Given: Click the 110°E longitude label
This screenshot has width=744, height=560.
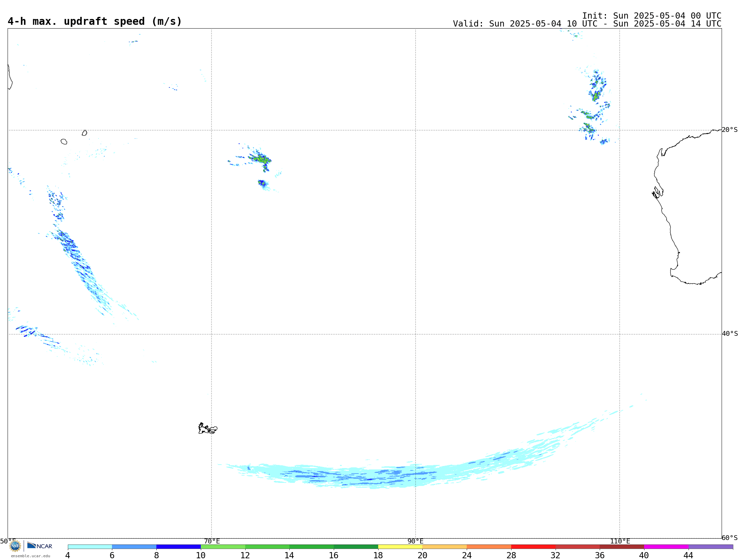Looking at the screenshot, I should pyautogui.click(x=620, y=541).
